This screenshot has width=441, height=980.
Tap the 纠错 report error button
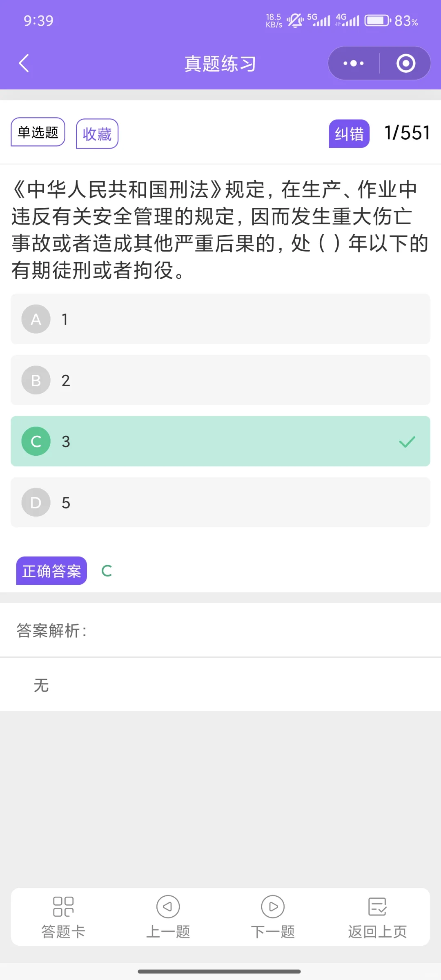(x=349, y=134)
